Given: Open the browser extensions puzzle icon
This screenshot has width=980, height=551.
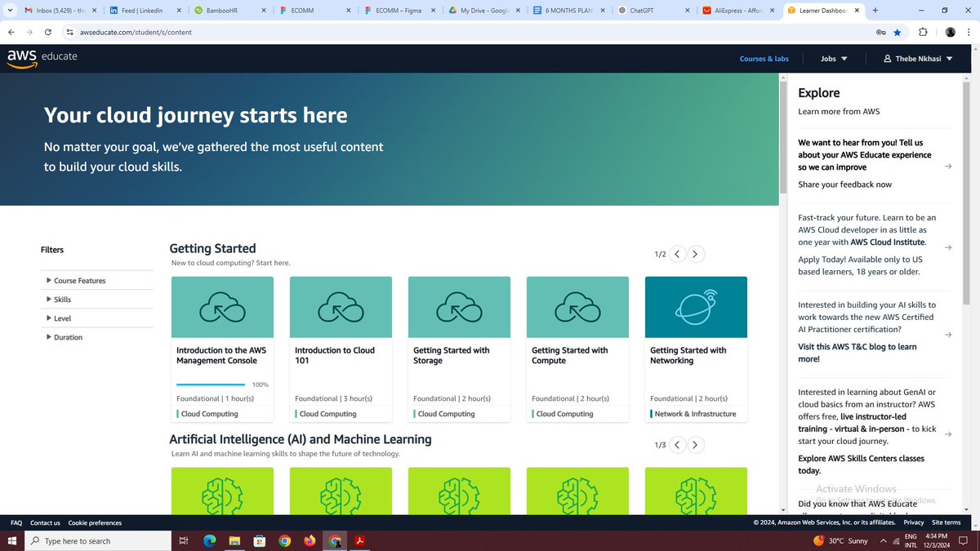Looking at the screenshot, I should [923, 32].
